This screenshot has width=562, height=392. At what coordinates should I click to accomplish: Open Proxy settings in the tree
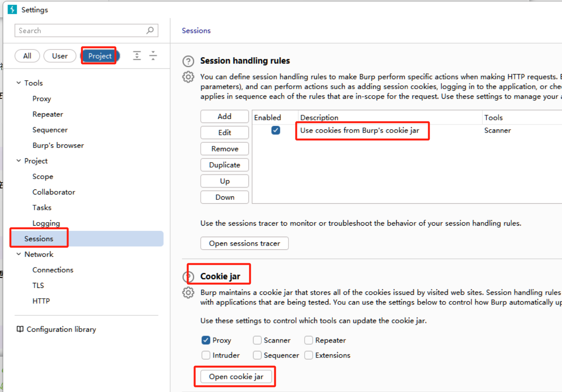pos(42,99)
